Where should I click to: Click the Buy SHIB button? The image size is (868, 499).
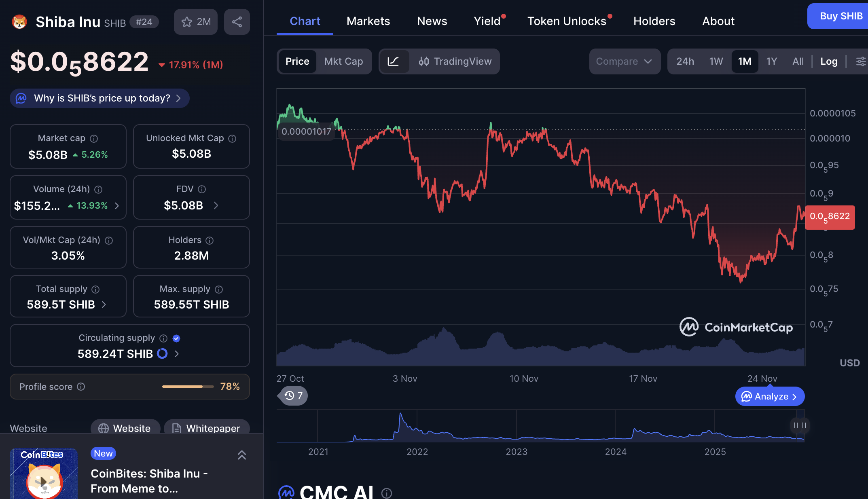point(840,16)
